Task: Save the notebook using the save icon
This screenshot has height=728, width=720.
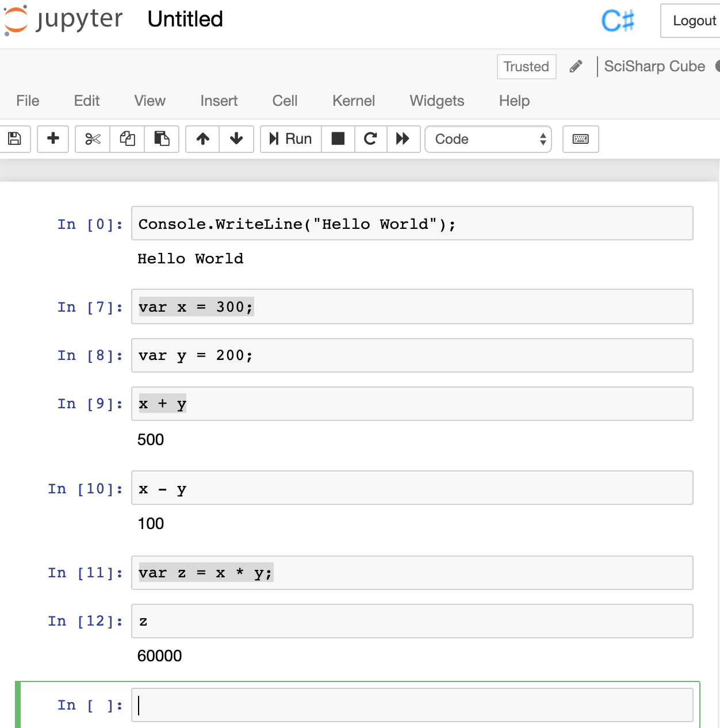Action: (14, 139)
